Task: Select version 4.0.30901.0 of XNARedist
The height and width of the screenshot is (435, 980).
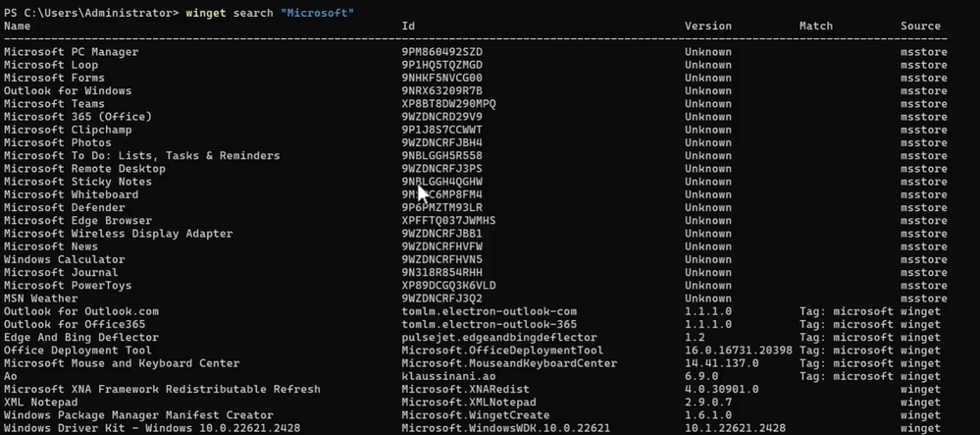Action: click(721, 389)
